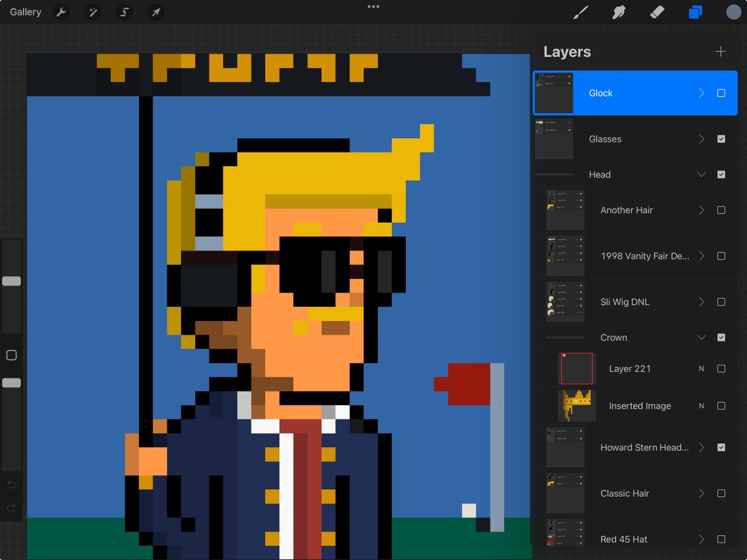747x560 pixels.
Task: Activate the Transform arrow tool
Action: click(x=156, y=12)
